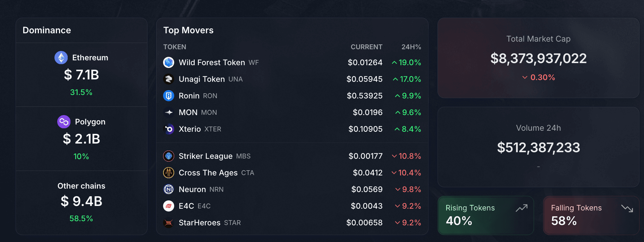Open the Top Movers section
The image size is (644, 242).
[188, 31]
